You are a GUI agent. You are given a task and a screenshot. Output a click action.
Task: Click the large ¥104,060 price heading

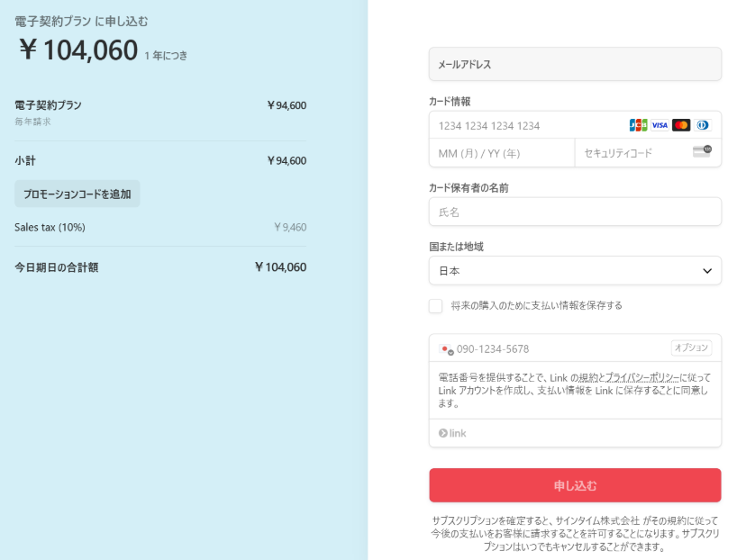(78, 50)
